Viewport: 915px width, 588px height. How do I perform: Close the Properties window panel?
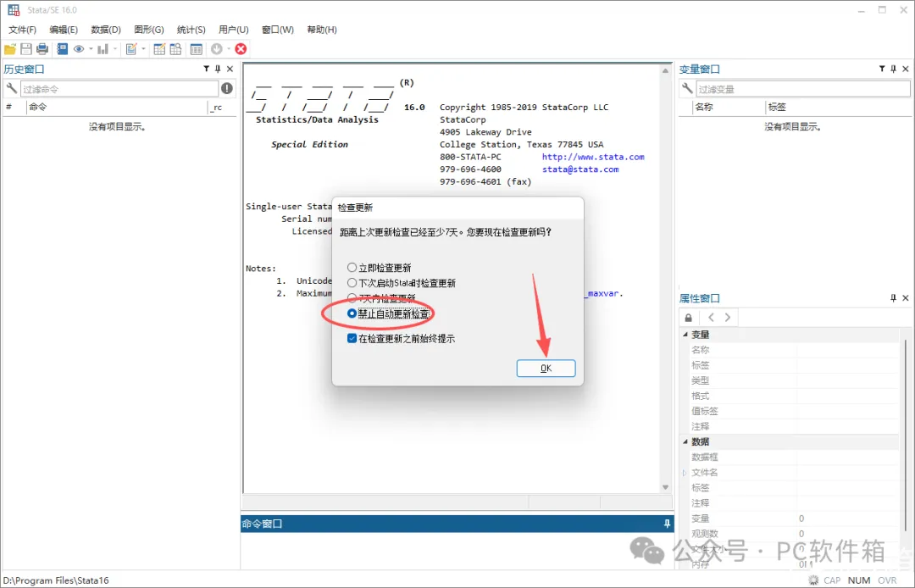pyautogui.click(x=906, y=298)
